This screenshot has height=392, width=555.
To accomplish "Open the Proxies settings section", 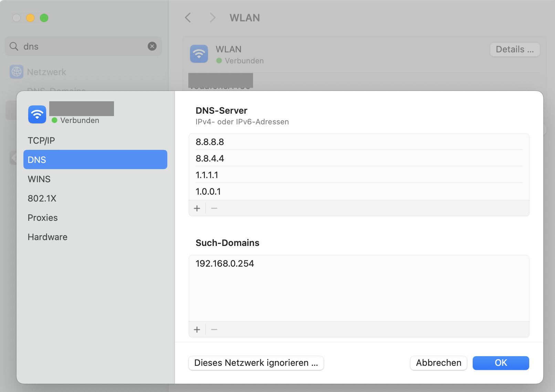I will [x=43, y=218].
